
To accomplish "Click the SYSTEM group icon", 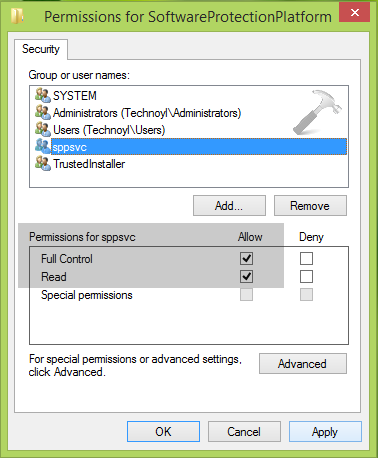I will point(43,95).
